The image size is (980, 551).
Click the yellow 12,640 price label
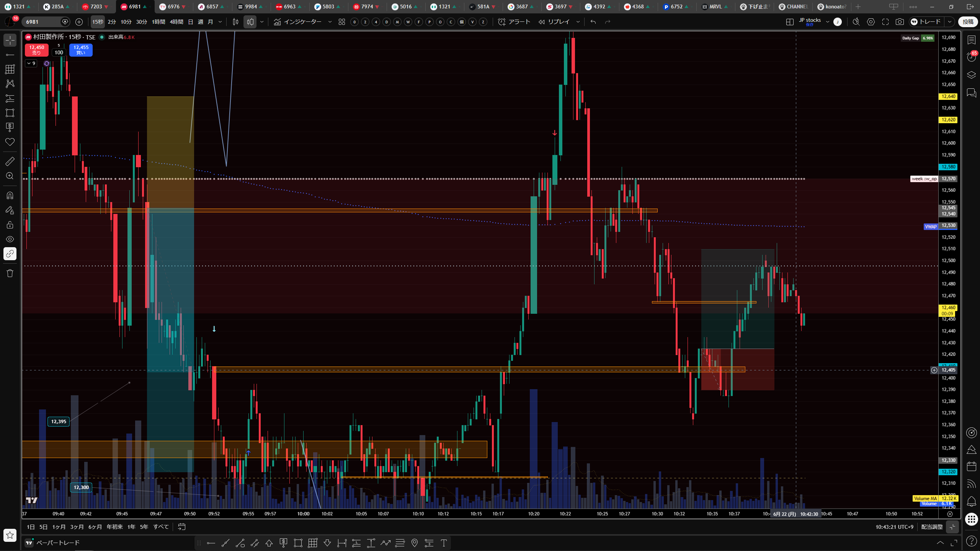click(948, 96)
